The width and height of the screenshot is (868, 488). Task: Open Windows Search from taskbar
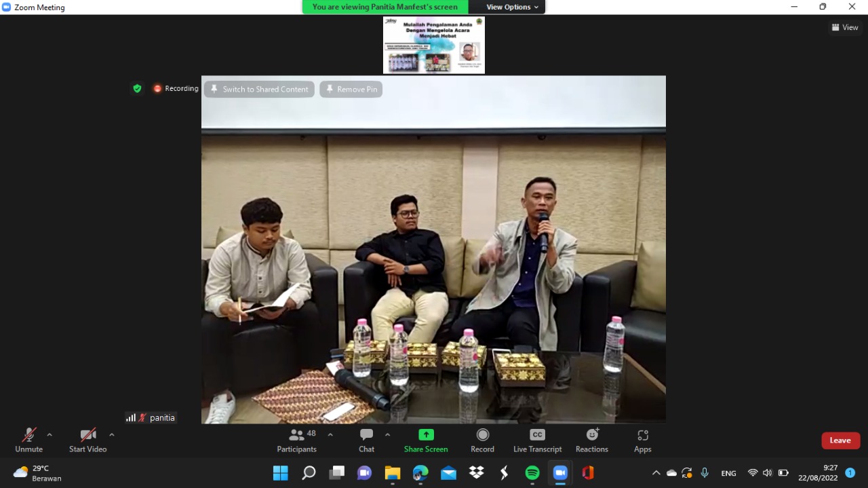[x=309, y=472]
